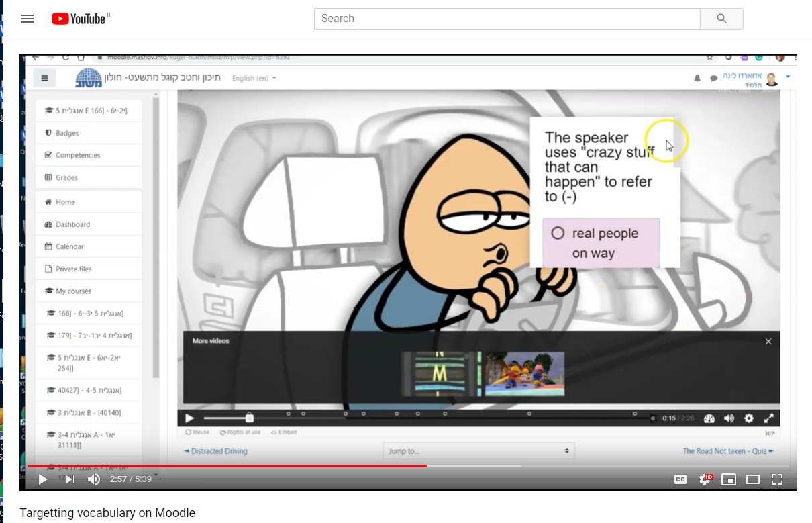This screenshot has height=523, width=812.
Task: Click the browser reload button in the video
Action: pyautogui.click(x=66, y=57)
